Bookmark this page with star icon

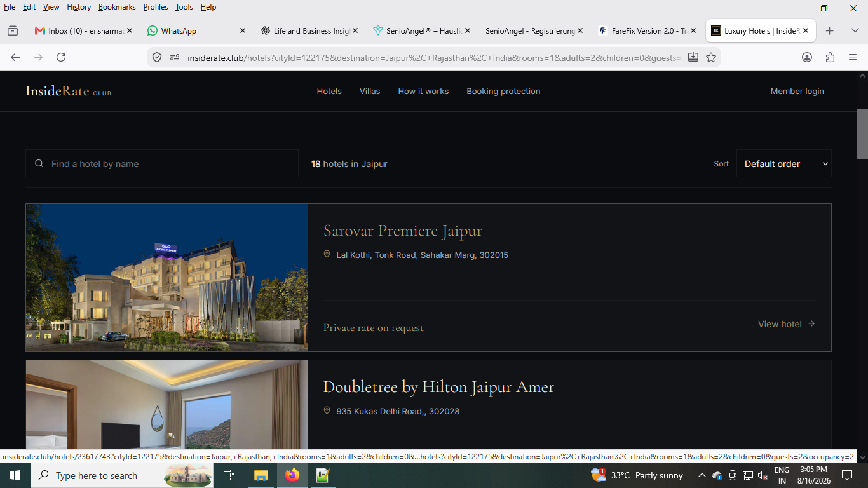711,57
